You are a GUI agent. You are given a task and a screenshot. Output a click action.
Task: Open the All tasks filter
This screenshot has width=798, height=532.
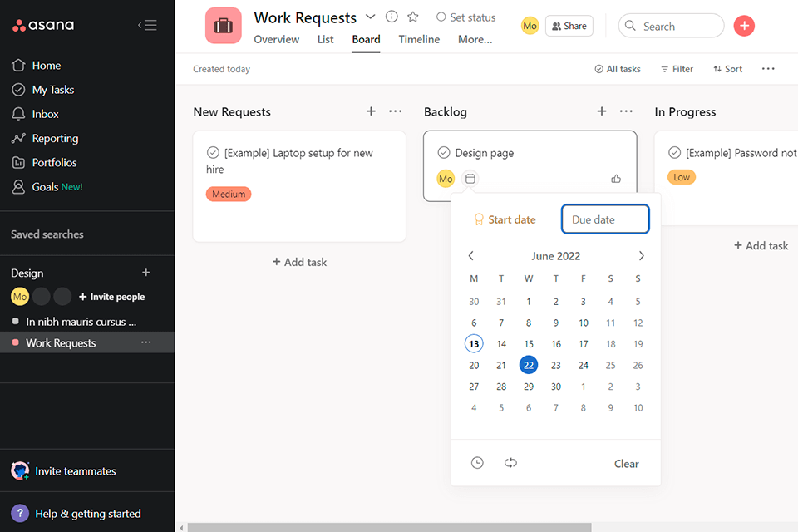coord(618,69)
